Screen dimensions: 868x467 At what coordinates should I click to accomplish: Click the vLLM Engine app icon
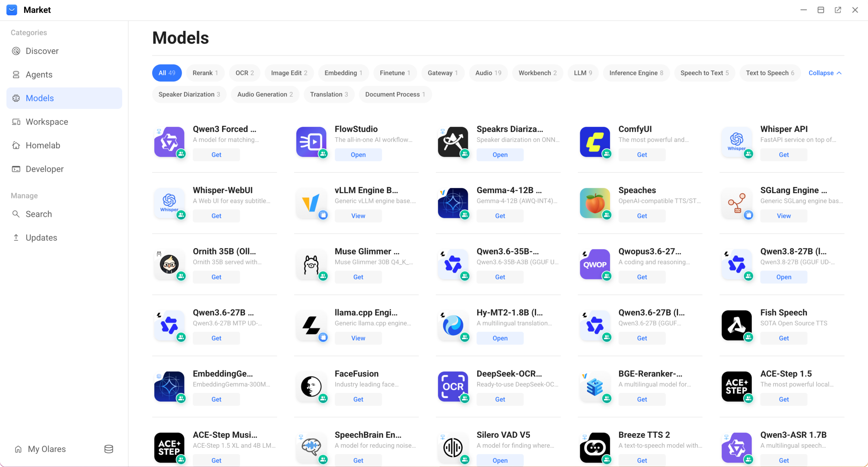click(311, 203)
